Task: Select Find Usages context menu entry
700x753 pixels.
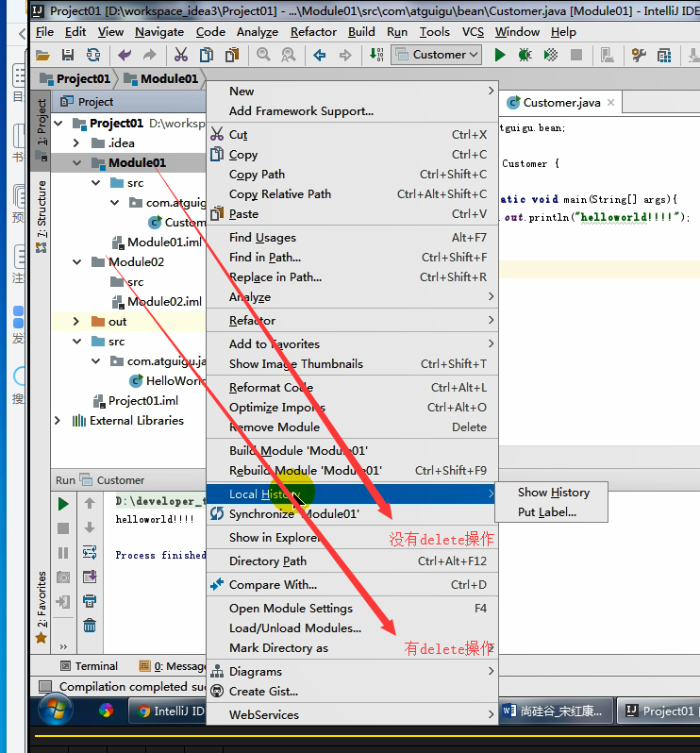Action: [x=352, y=238]
